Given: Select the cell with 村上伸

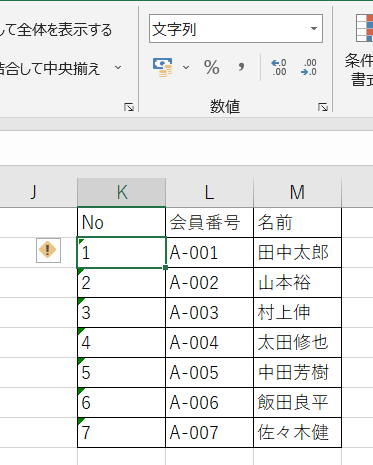Looking at the screenshot, I should coord(297,312).
